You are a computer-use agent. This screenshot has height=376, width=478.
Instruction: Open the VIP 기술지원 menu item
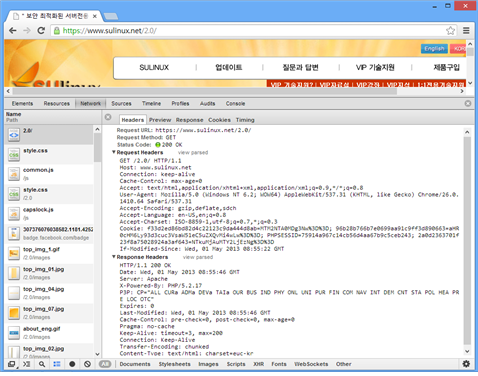375,68
